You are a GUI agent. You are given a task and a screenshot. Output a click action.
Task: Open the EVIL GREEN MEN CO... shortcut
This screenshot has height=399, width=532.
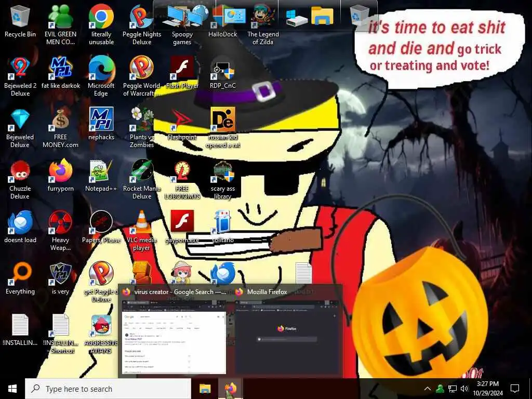60,25
